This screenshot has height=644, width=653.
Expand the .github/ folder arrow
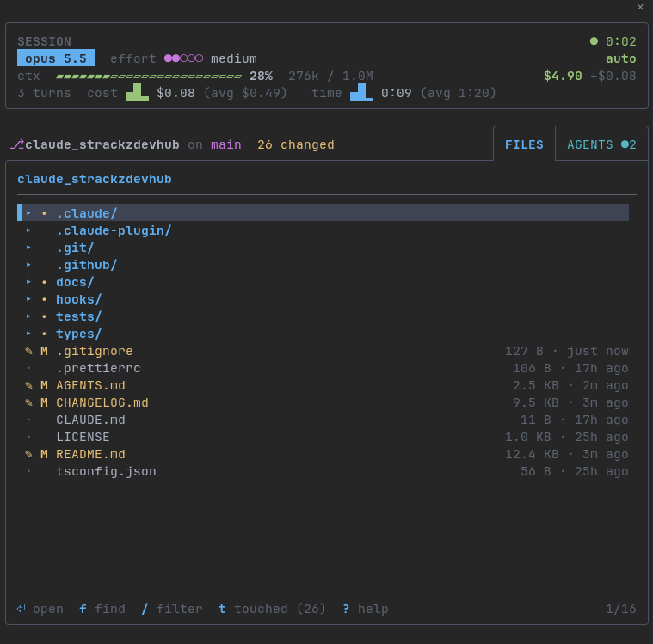(x=28, y=264)
